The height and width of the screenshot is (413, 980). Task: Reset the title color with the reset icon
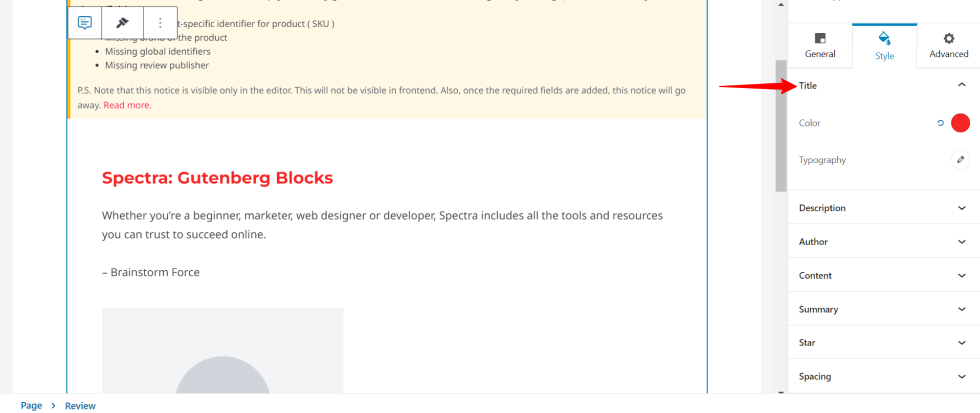940,123
